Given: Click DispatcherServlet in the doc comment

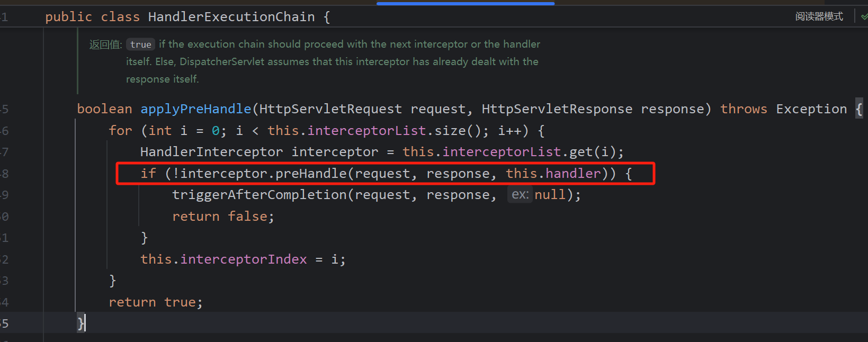Looking at the screenshot, I should (x=222, y=62).
